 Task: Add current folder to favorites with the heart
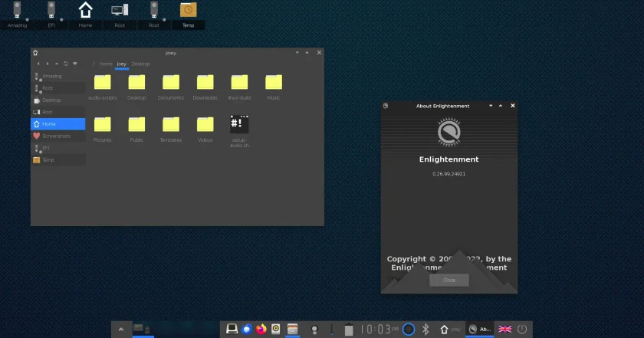pos(75,64)
